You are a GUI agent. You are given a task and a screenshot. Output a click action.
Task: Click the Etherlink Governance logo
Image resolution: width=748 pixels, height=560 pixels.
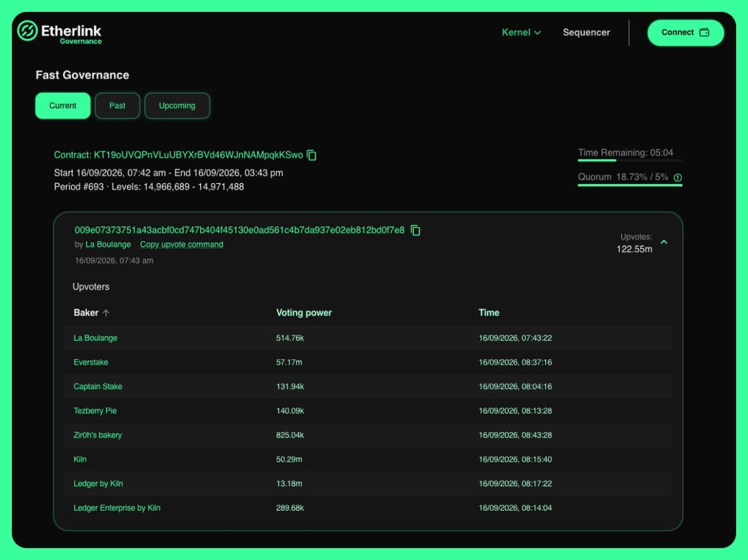[59, 32]
